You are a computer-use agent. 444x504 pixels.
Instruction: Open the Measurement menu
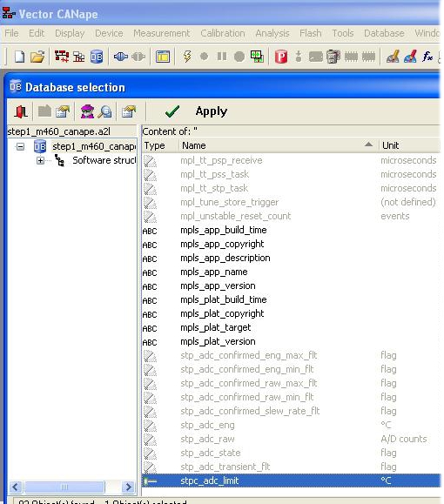[x=162, y=33]
